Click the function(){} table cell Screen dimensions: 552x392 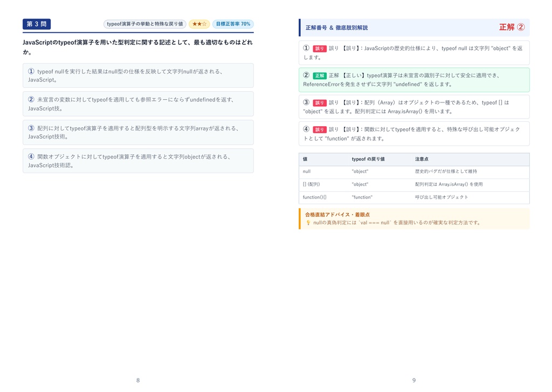(314, 197)
